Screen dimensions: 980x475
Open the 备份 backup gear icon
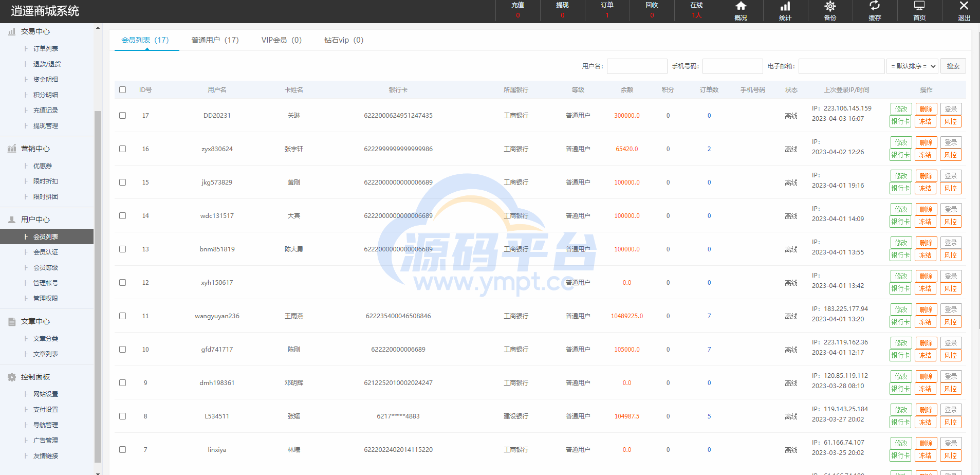(x=830, y=6)
